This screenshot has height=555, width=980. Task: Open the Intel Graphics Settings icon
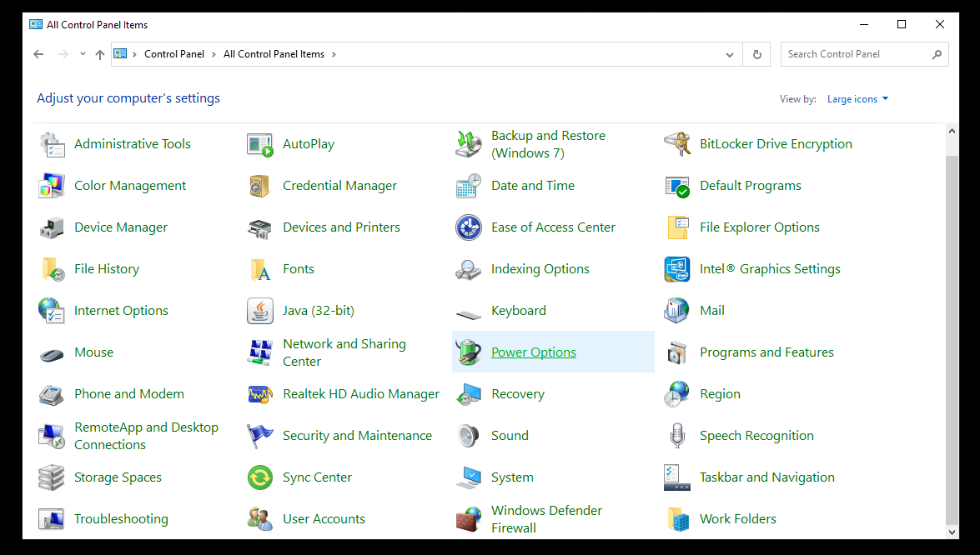[677, 269]
